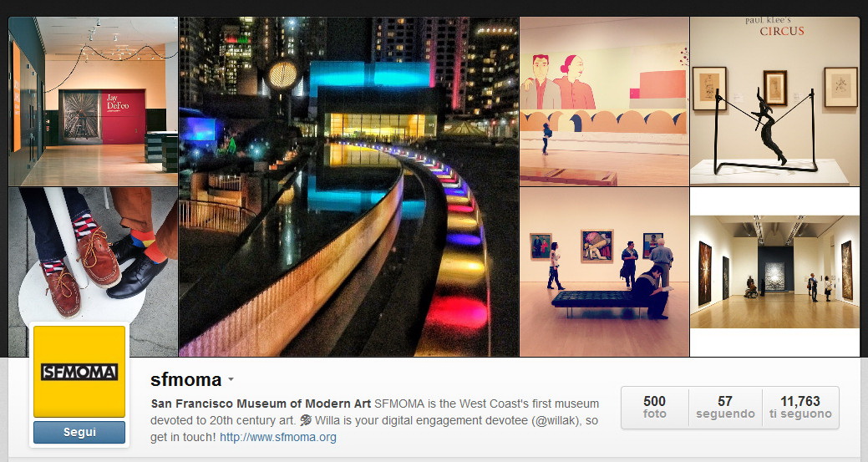Click the paintbrush emoji in the bio
Viewport: 868px width, 462px height.
click(x=306, y=420)
